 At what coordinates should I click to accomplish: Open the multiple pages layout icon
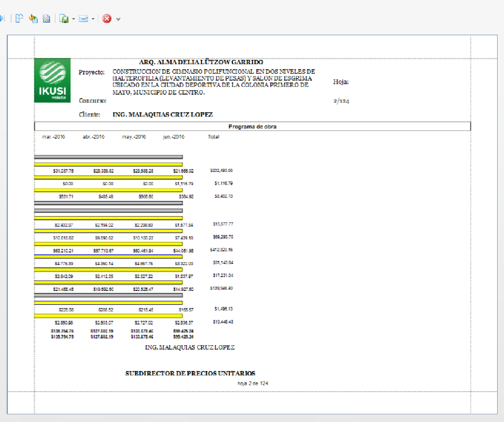(20, 19)
